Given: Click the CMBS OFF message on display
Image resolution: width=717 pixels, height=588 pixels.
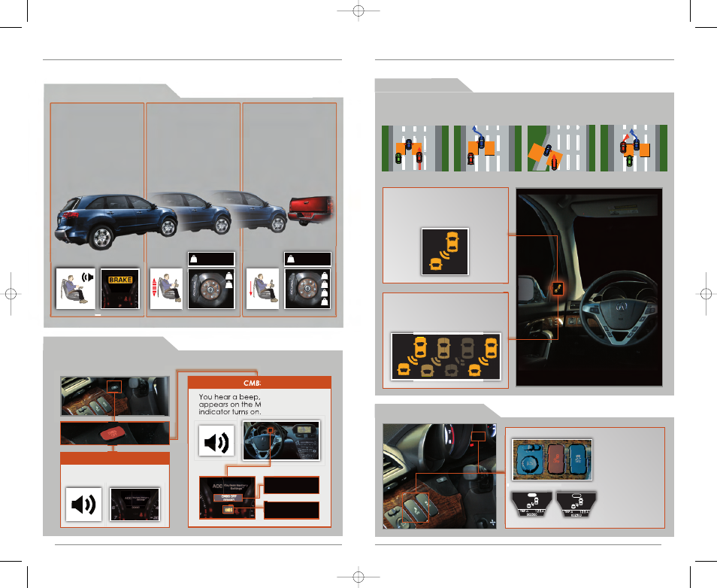Looking at the screenshot, I should point(226,496).
